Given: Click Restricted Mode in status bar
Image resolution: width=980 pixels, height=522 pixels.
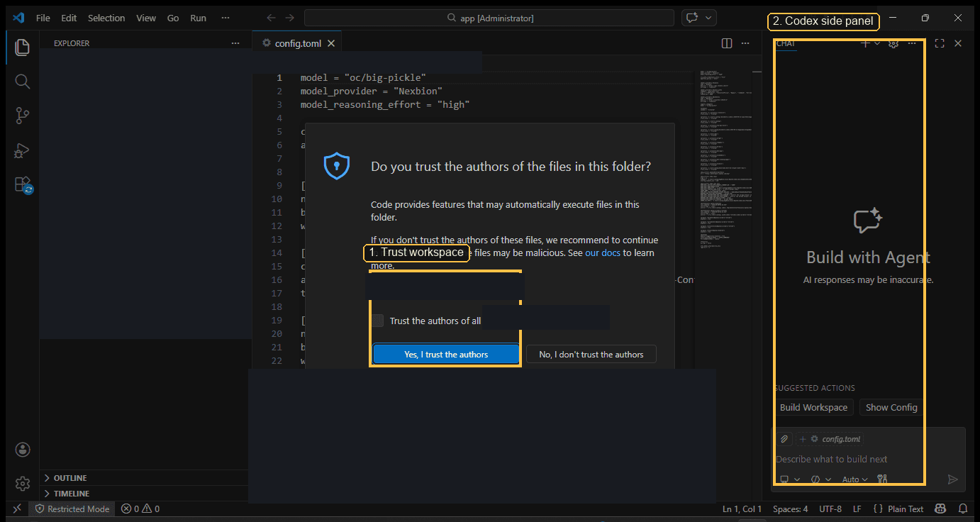Looking at the screenshot, I should (x=73, y=509).
